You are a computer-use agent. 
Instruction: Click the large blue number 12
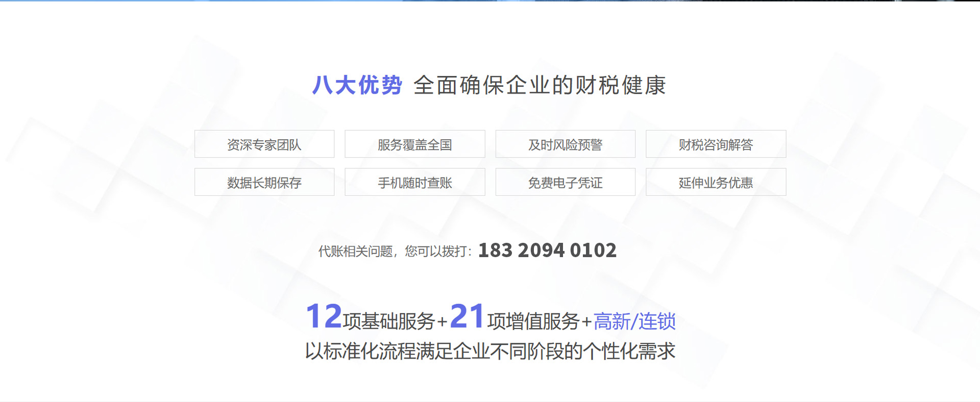[324, 316]
